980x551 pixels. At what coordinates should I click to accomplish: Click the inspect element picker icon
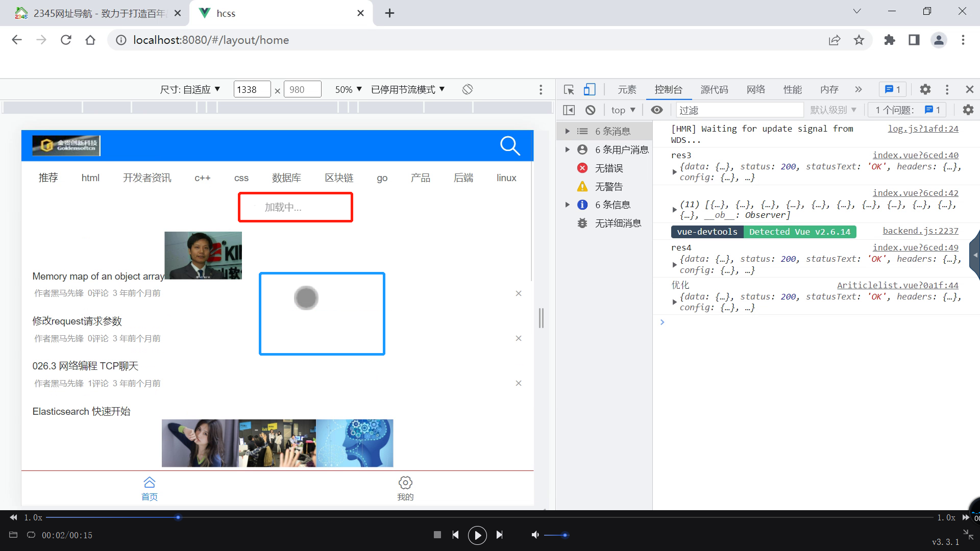coord(569,90)
